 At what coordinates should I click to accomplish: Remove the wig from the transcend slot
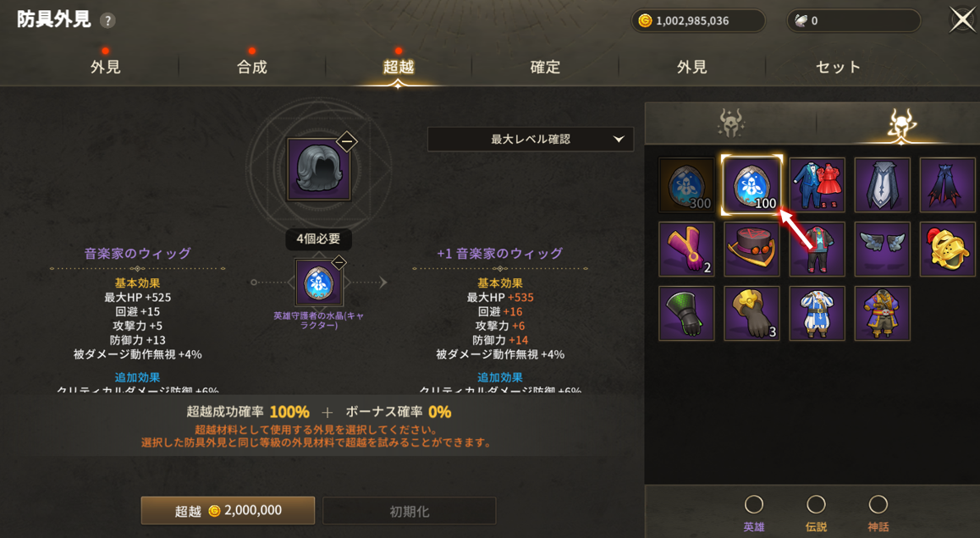[347, 142]
